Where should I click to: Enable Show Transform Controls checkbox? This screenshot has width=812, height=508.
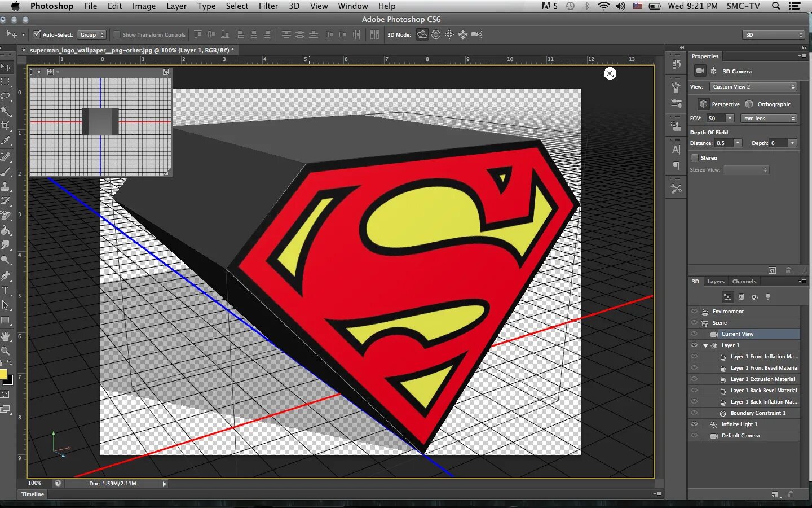point(117,34)
